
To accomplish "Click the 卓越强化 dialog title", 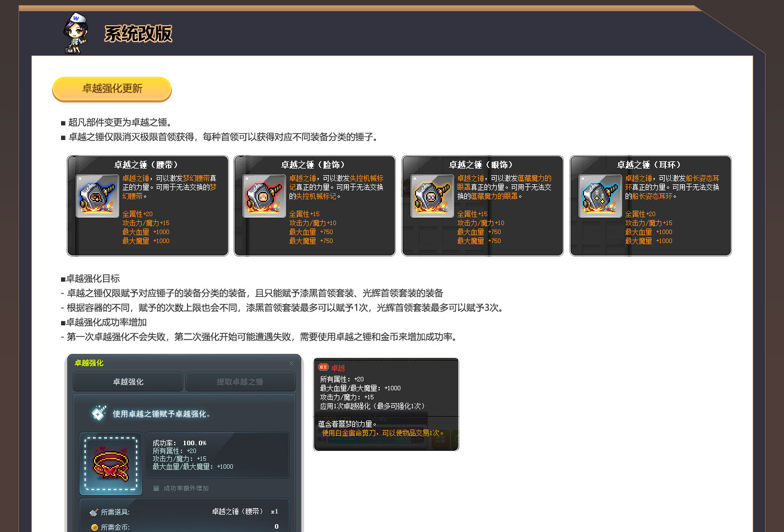I will point(89,363).
